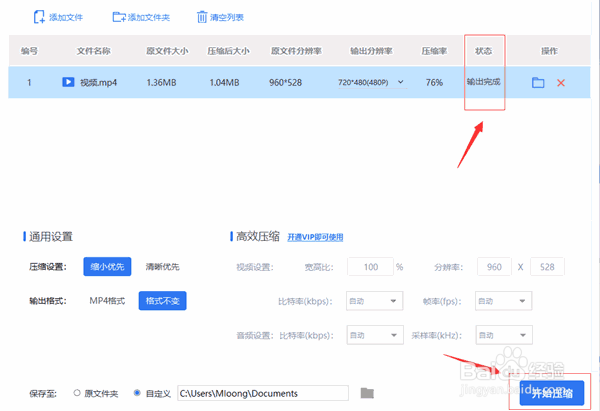The width and height of the screenshot is (600, 411).
Task: Click the 76% compression ratio cell
Action: pos(434,82)
